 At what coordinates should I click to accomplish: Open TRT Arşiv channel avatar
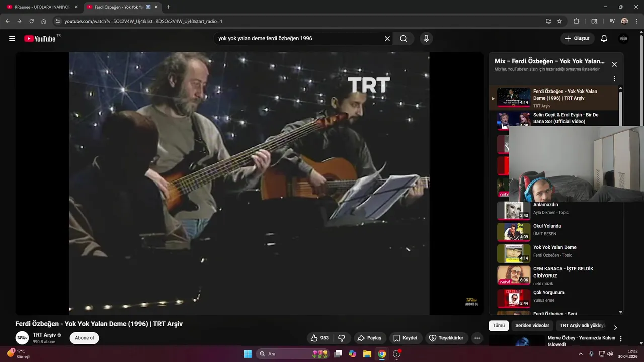[22, 338]
